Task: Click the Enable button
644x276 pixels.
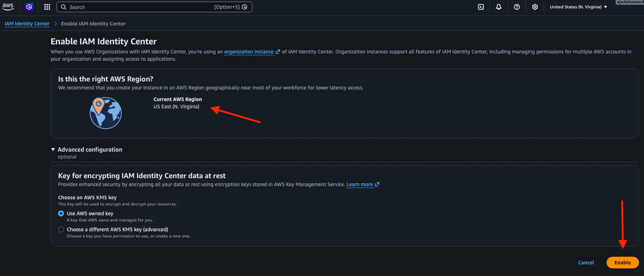Action: tap(623, 263)
